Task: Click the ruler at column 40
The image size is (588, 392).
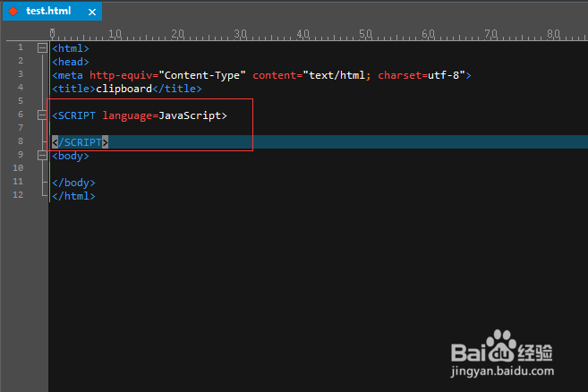Action: pyautogui.click(x=303, y=34)
